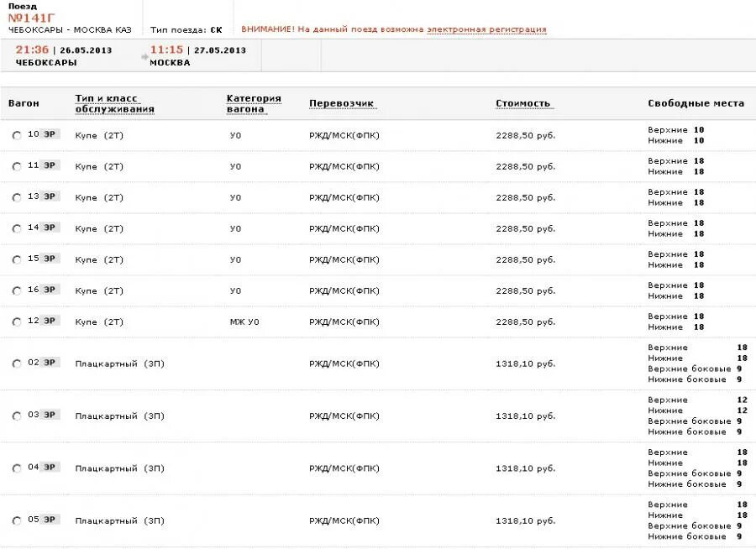Select radio button for wagon 02
The height and width of the screenshot is (549, 756).
coord(17,364)
